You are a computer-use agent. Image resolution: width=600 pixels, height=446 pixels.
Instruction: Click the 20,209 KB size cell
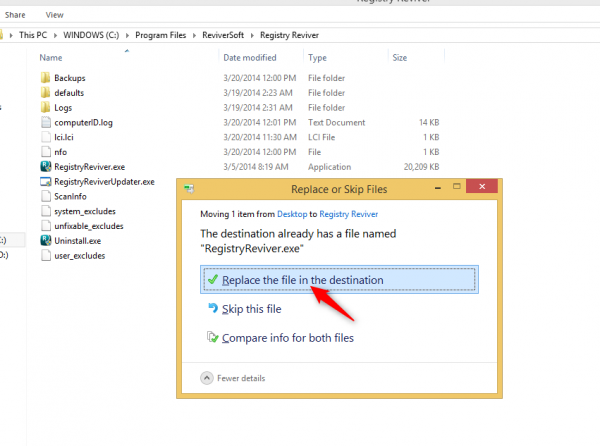click(x=421, y=167)
